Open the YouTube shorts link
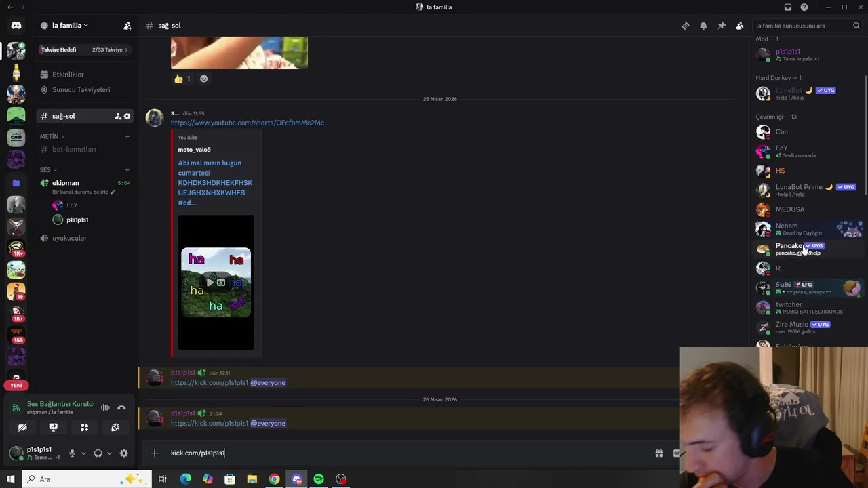The width and height of the screenshot is (868, 488). 248,123
